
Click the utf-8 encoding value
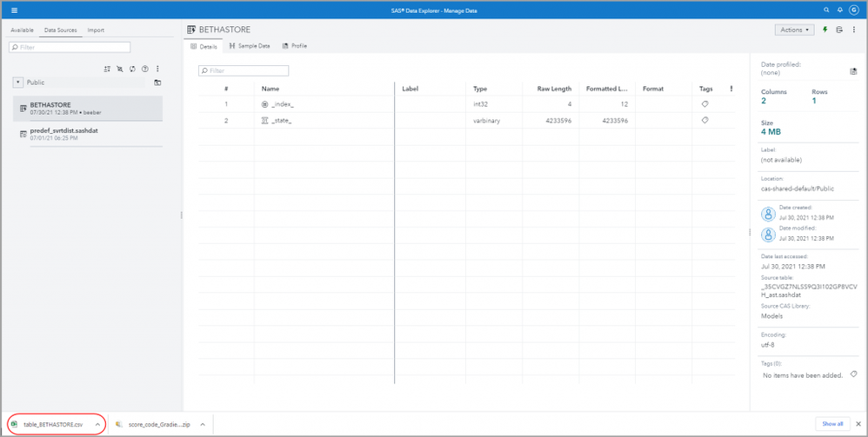pos(769,344)
